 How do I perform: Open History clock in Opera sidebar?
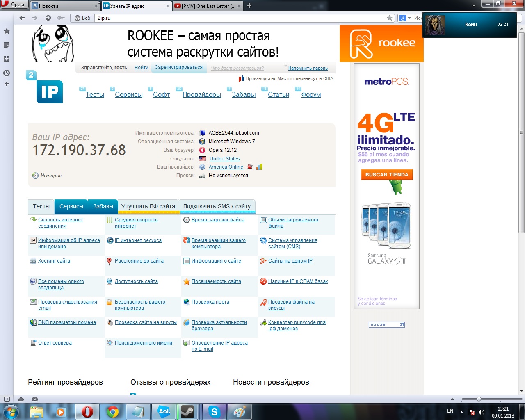point(7,73)
